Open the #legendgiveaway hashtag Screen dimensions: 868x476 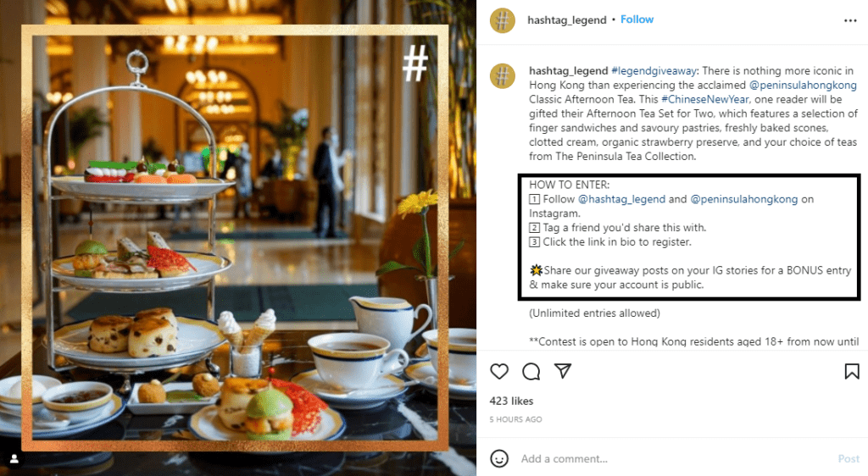point(654,71)
